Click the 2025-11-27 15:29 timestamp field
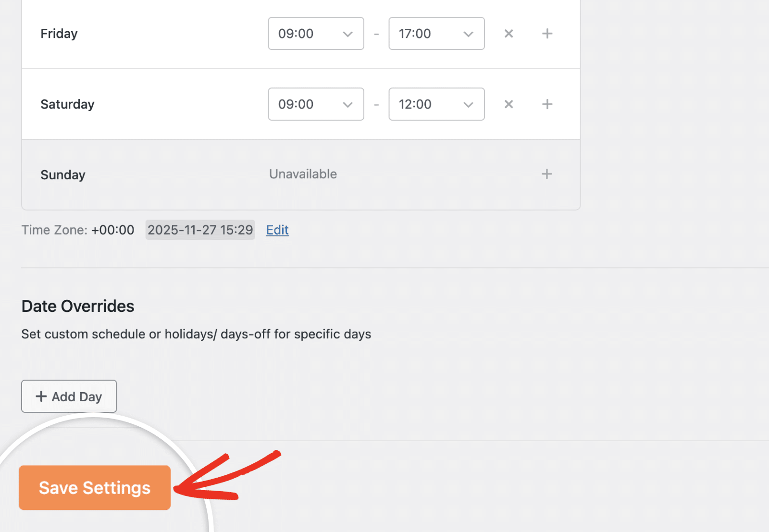 (x=200, y=230)
